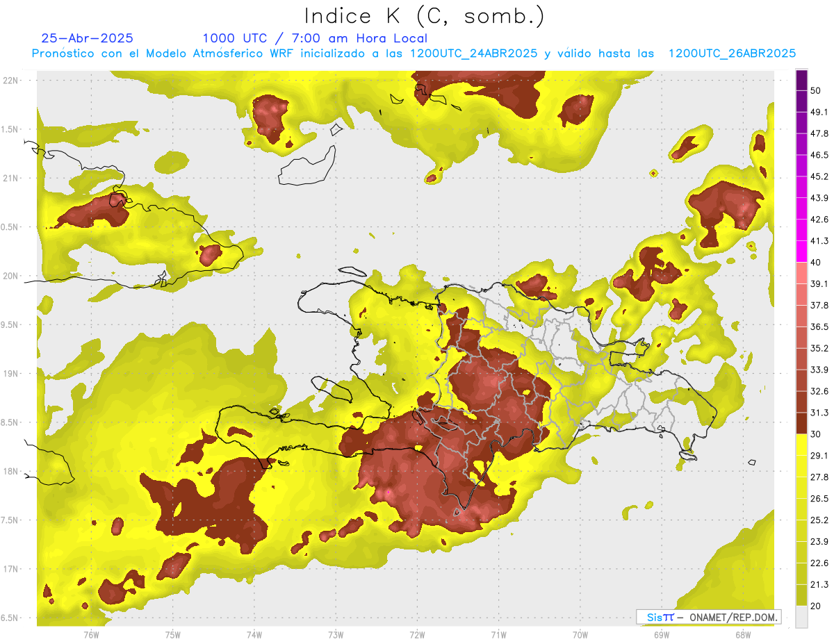Click the '72W' longitude label

(x=417, y=634)
